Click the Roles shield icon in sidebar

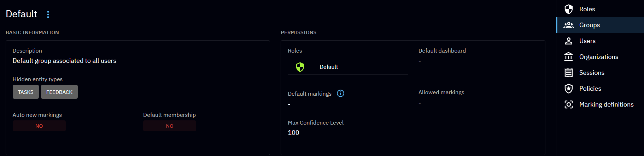(568, 9)
